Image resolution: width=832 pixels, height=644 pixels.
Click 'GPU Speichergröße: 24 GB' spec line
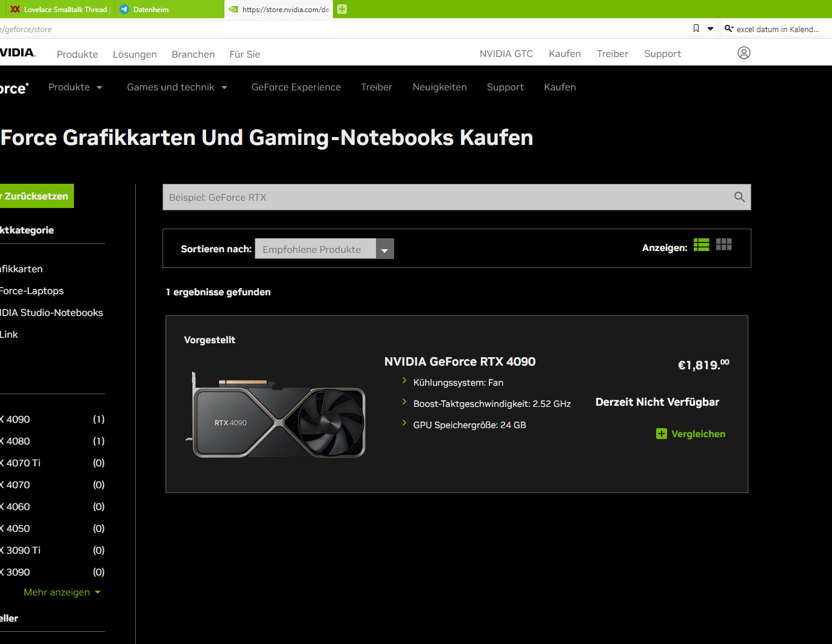[469, 425]
